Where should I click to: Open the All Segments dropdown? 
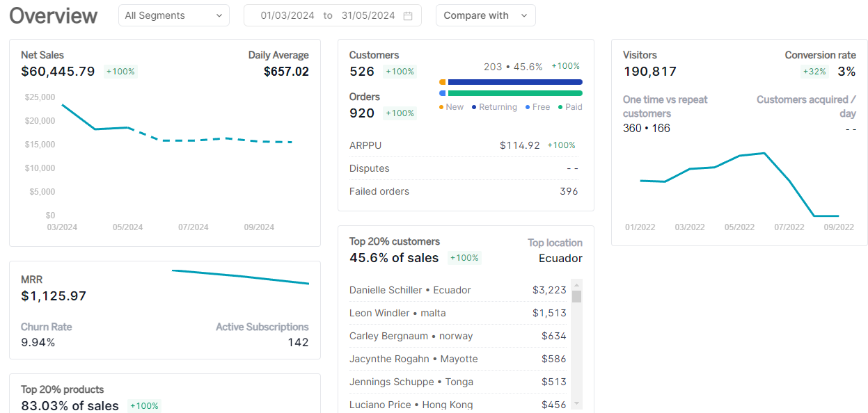click(x=174, y=15)
